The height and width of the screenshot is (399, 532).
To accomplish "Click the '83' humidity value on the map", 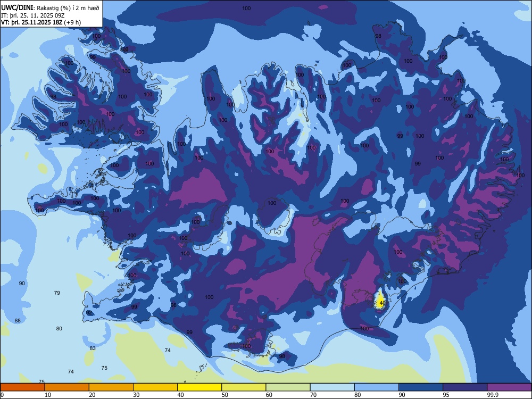I will click(93, 348).
